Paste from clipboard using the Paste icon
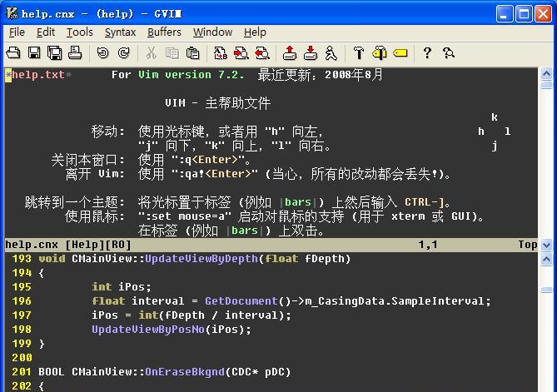557x392 pixels. 193,53
